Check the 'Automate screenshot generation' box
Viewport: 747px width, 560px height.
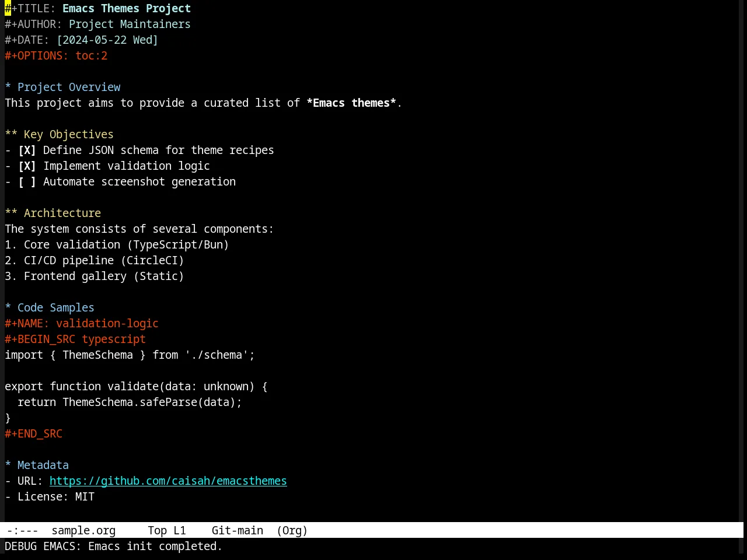pos(27,181)
